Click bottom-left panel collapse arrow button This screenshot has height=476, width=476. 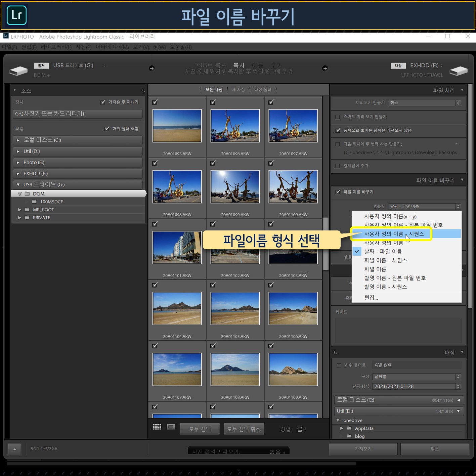14,449
